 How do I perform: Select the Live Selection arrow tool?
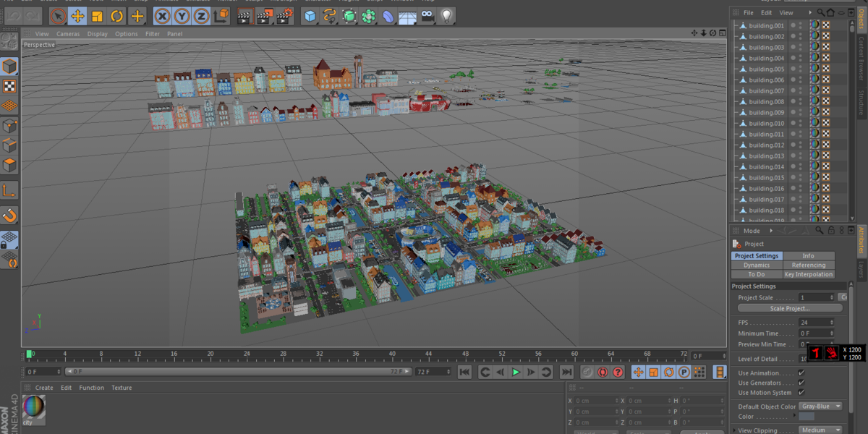[x=58, y=15]
